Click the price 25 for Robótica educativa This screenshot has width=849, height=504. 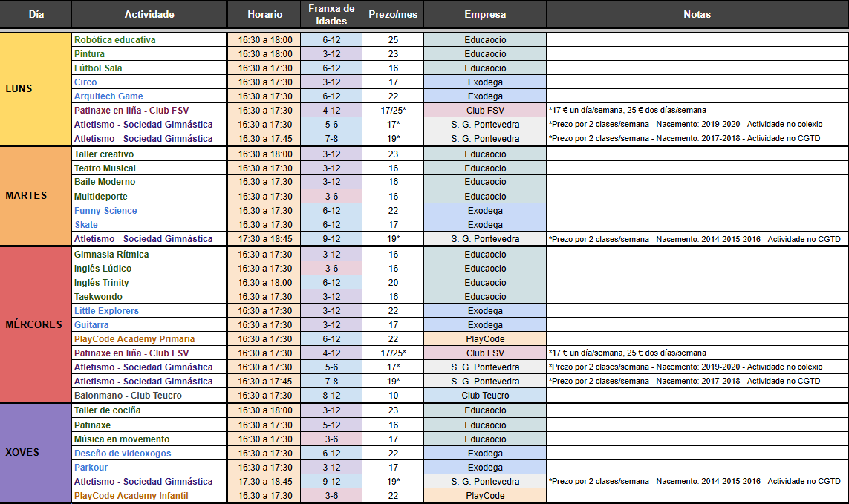click(x=393, y=39)
